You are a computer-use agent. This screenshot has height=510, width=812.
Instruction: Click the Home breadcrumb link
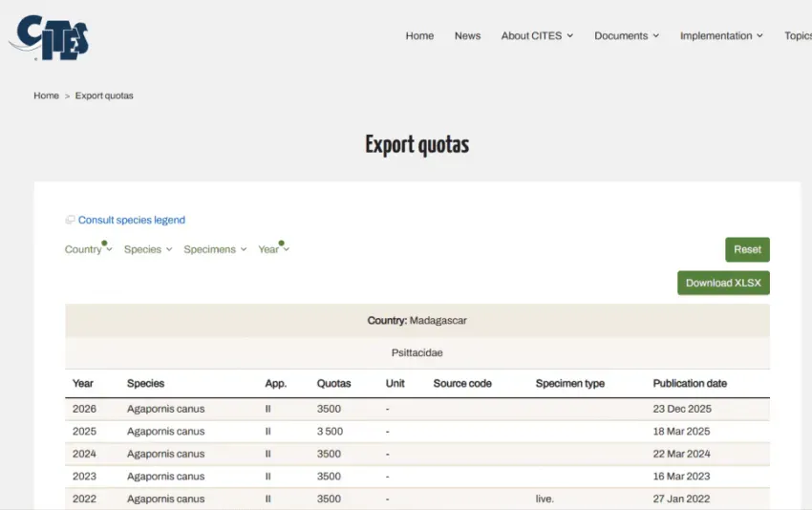pos(46,96)
